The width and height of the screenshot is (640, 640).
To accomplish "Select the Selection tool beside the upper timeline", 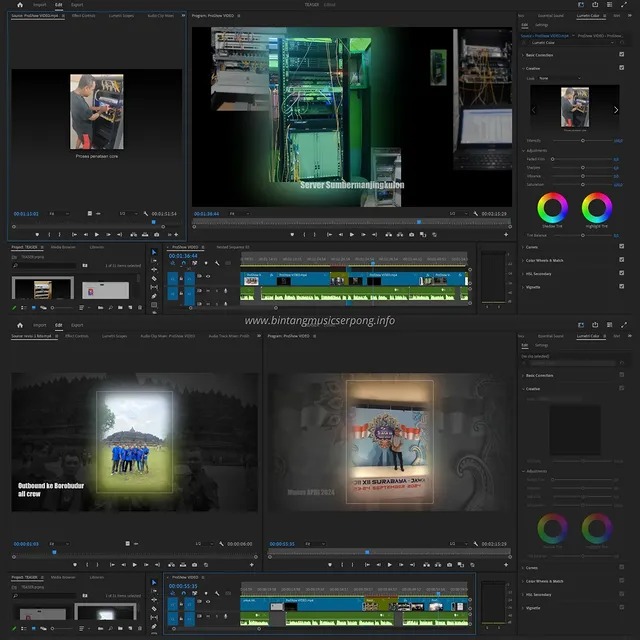I will click(x=154, y=254).
